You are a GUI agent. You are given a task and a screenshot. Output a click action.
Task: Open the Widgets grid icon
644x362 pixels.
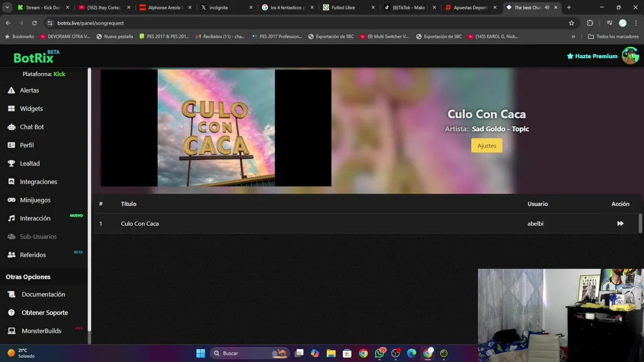(x=11, y=109)
